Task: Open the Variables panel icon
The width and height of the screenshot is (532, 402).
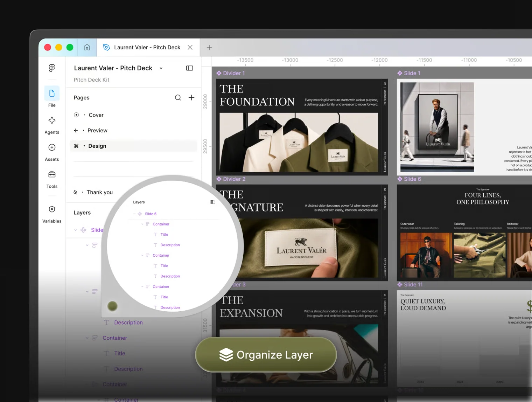Action: coord(52,209)
